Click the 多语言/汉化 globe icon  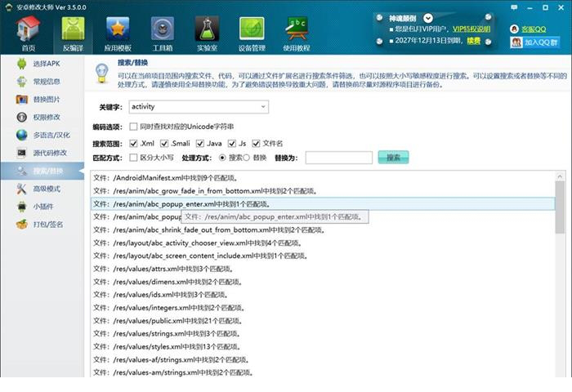point(21,135)
